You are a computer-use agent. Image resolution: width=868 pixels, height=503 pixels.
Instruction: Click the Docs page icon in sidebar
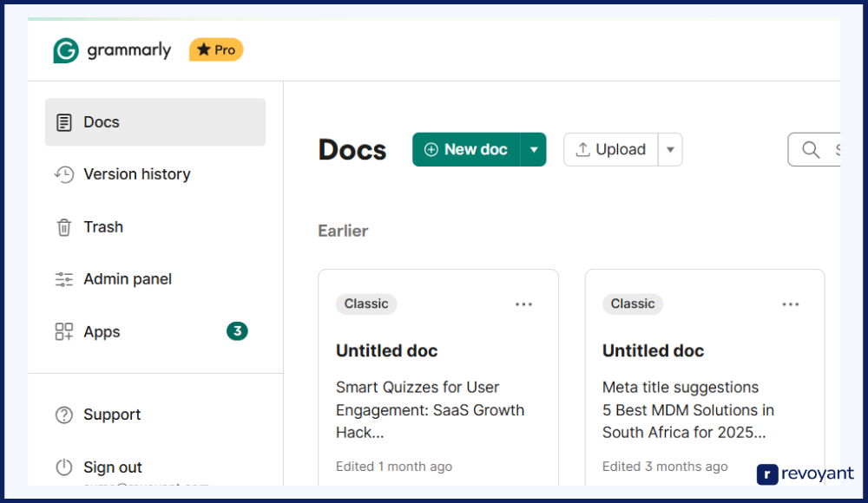(x=63, y=122)
